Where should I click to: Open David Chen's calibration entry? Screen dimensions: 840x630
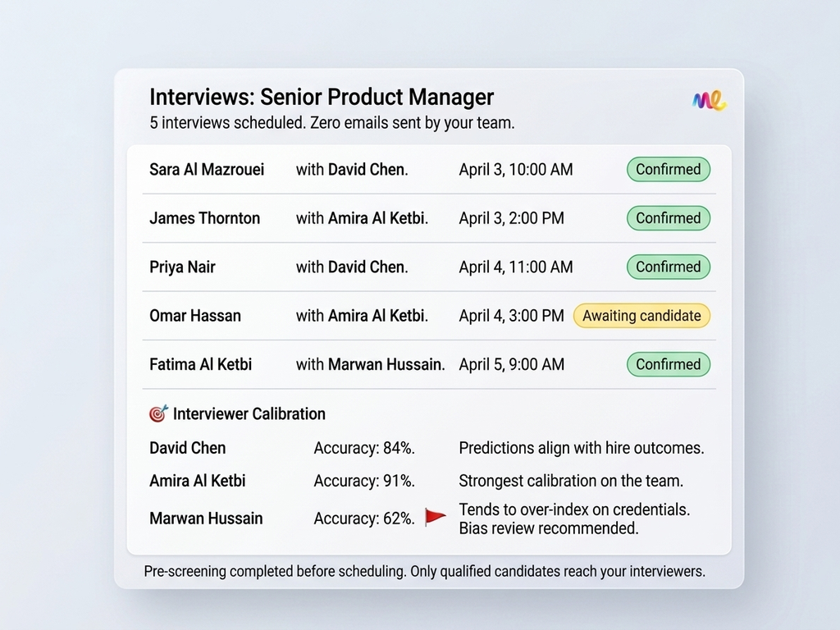click(187, 448)
